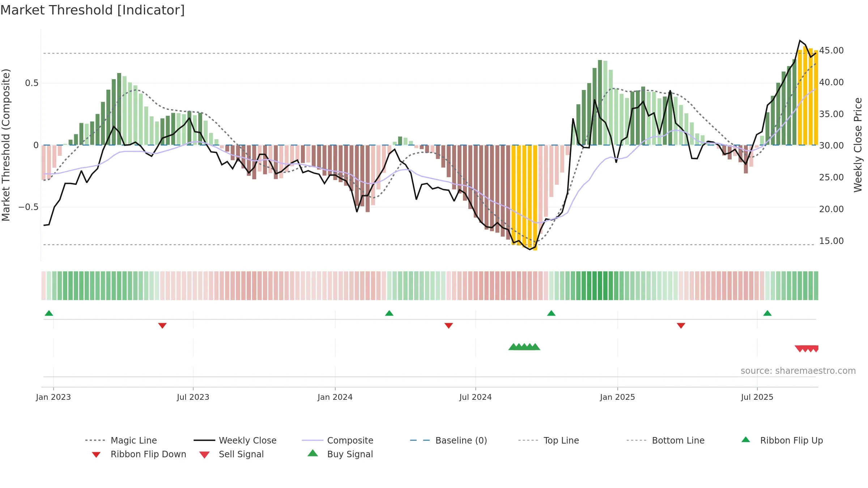
Task: Click the source: sharemaestro.com text
Action: click(x=798, y=371)
